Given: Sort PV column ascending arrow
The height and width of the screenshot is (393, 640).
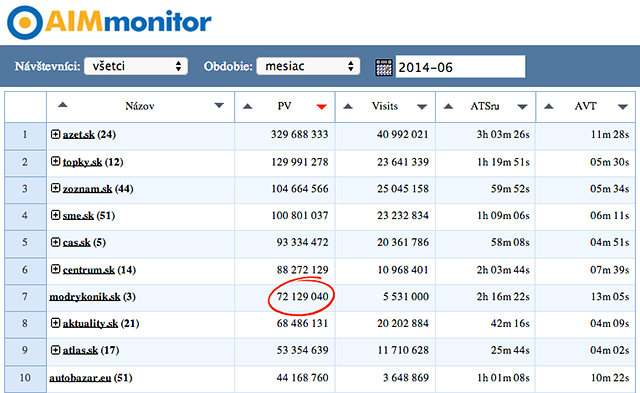Looking at the screenshot, I should click(x=247, y=107).
